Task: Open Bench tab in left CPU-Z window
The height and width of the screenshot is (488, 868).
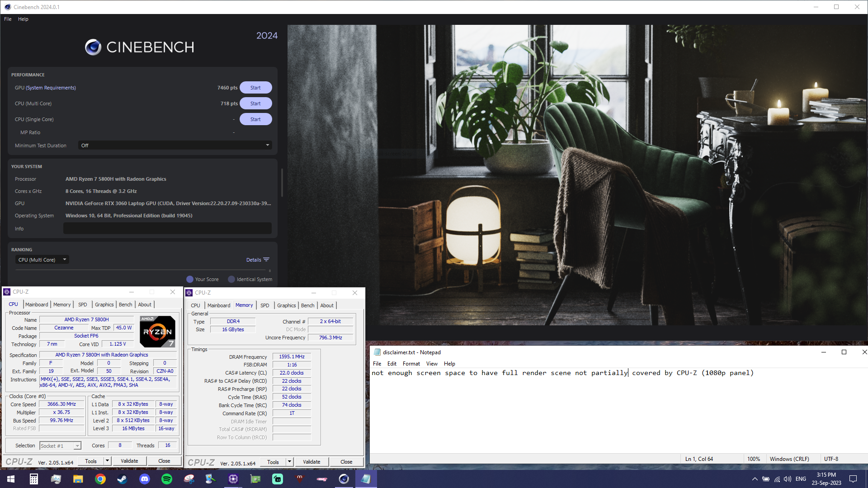Action: point(126,305)
